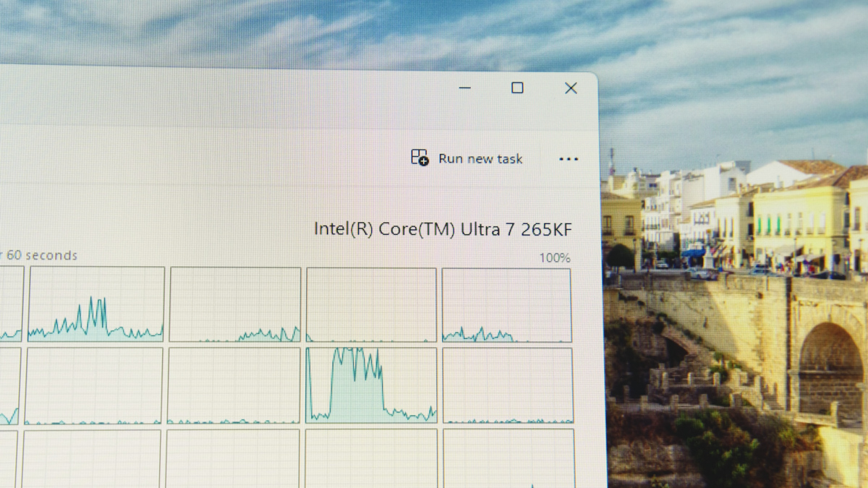
Task: Click the 100% axis label
Action: (555, 258)
